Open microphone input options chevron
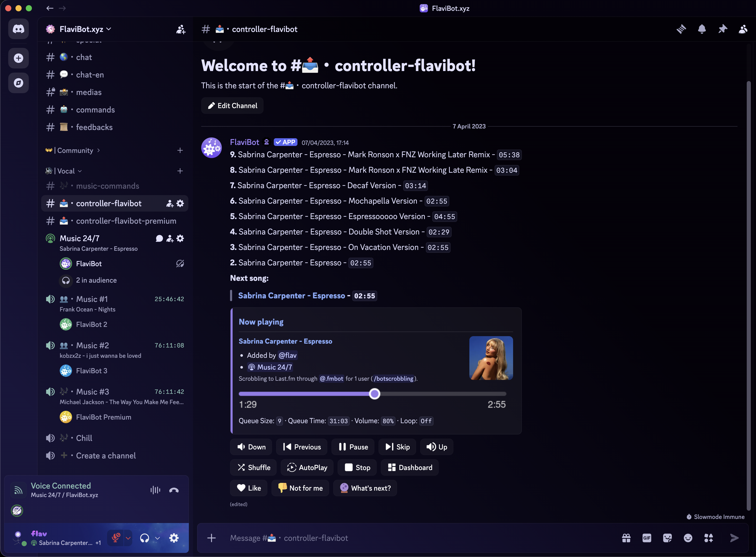Image resolution: width=756 pixels, height=557 pixels. click(x=128, y=538)
